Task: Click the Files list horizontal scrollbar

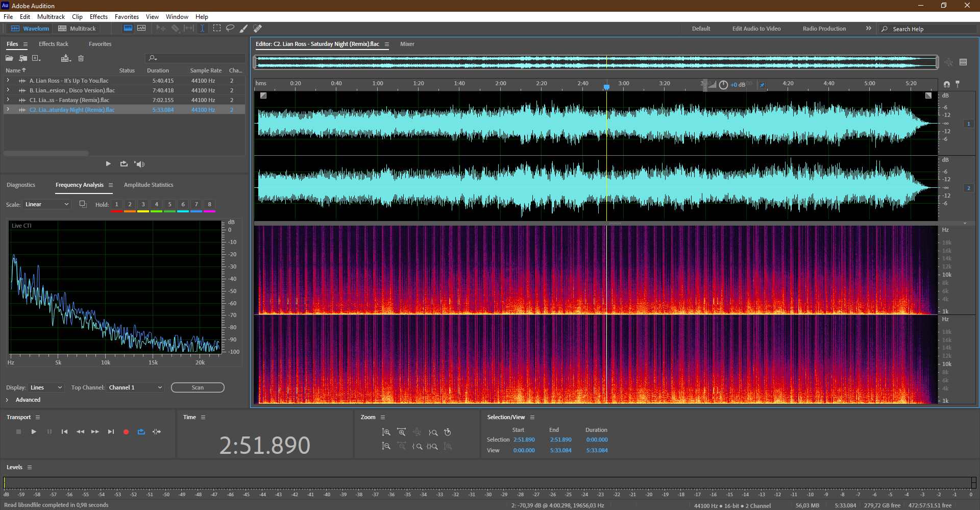Action: 46,153
